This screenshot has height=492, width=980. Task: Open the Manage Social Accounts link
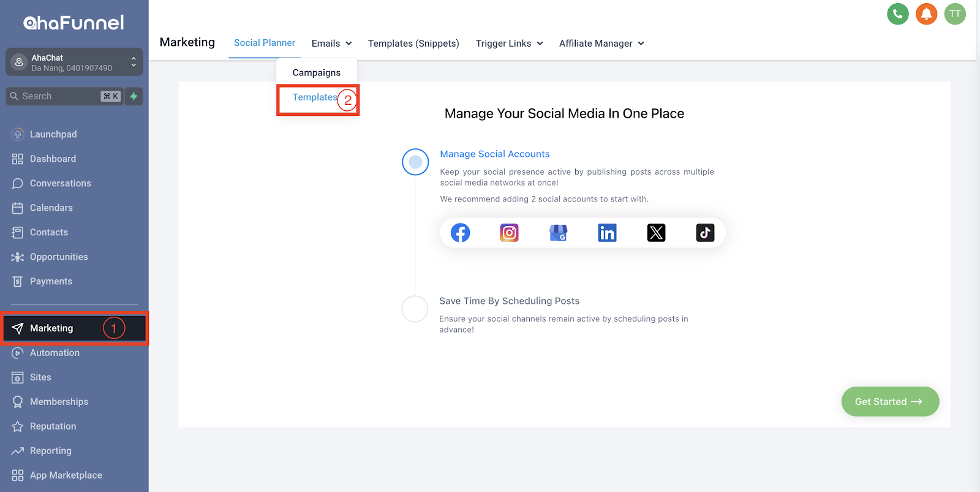(495, 154)
